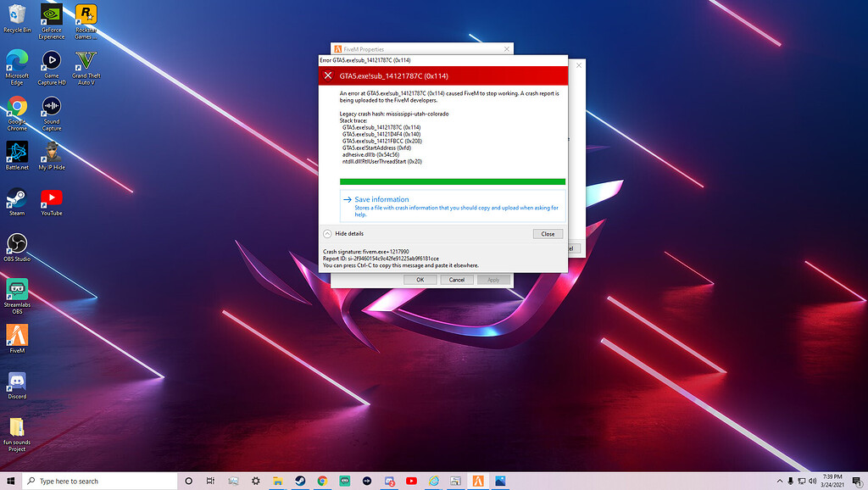Close FiveM Properties window with X
The height and width of the screenshot is (490, 868).
point(507,49)
